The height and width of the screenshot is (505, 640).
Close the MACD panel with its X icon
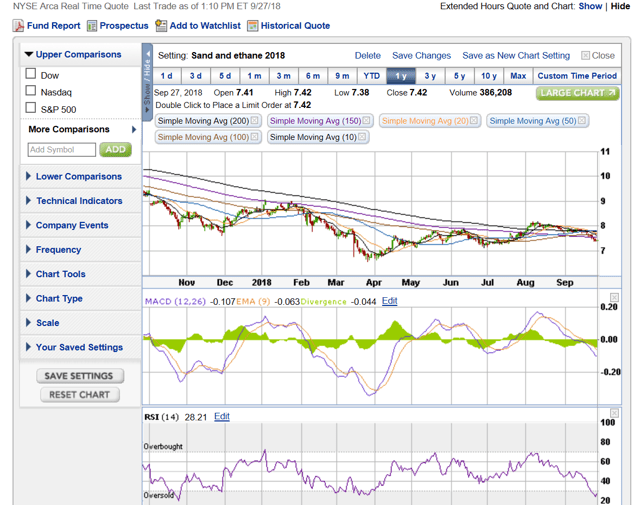point(614,297)
